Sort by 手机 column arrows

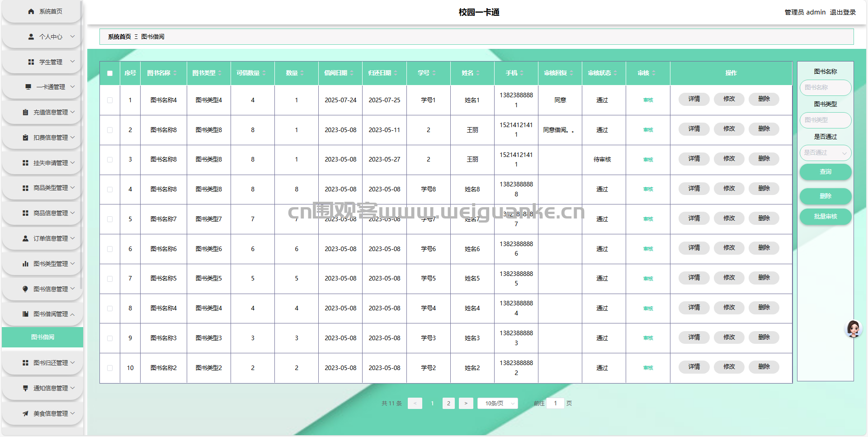522,73
